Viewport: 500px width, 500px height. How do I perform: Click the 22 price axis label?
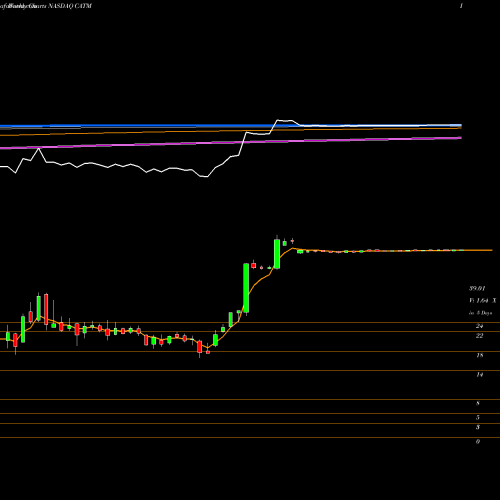pyautogui.click(x=479, y=336)
